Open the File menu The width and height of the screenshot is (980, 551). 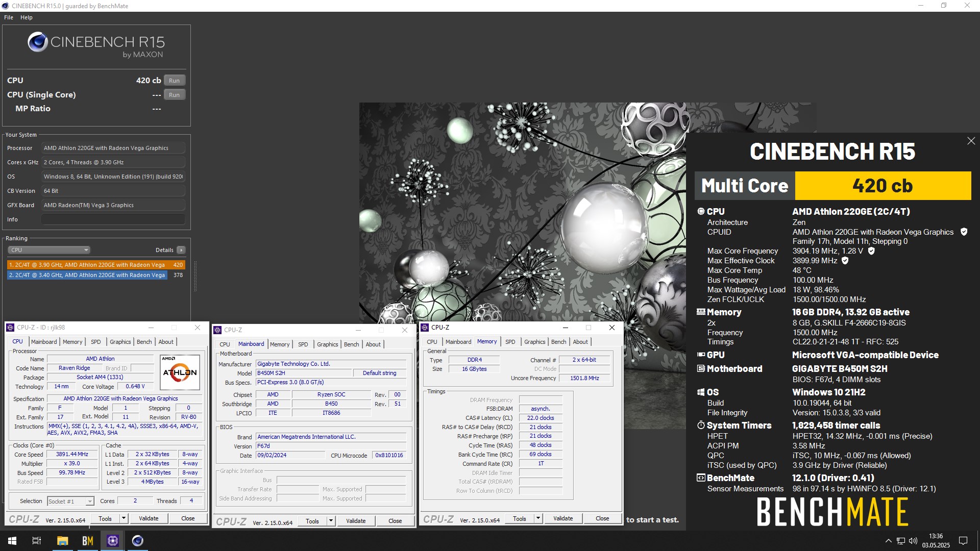click(x=9, y=17)
